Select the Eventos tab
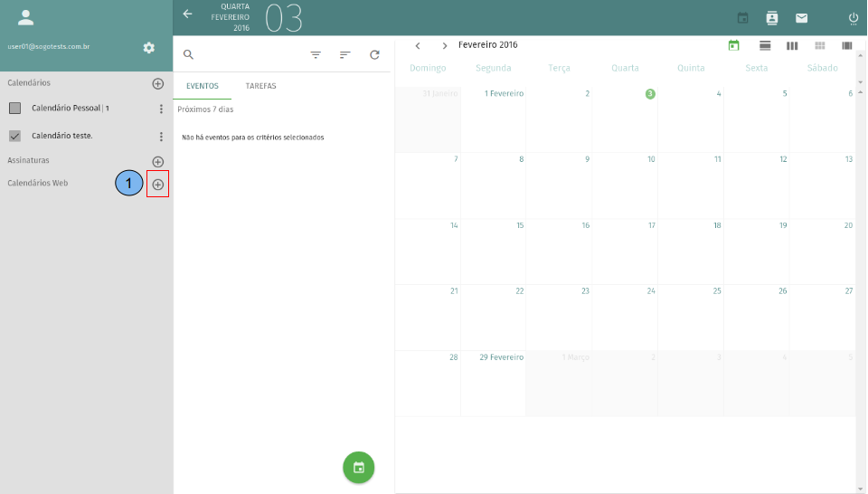Viewport: 868px width, 494px height. pos(202,86)
